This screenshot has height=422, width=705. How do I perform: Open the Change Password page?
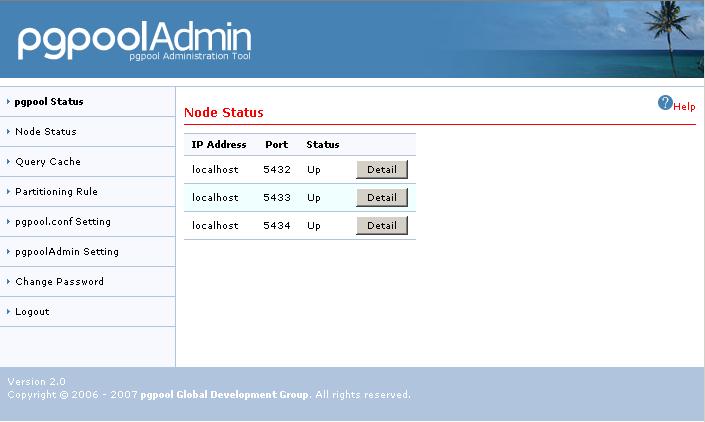[x=59, y=282]
